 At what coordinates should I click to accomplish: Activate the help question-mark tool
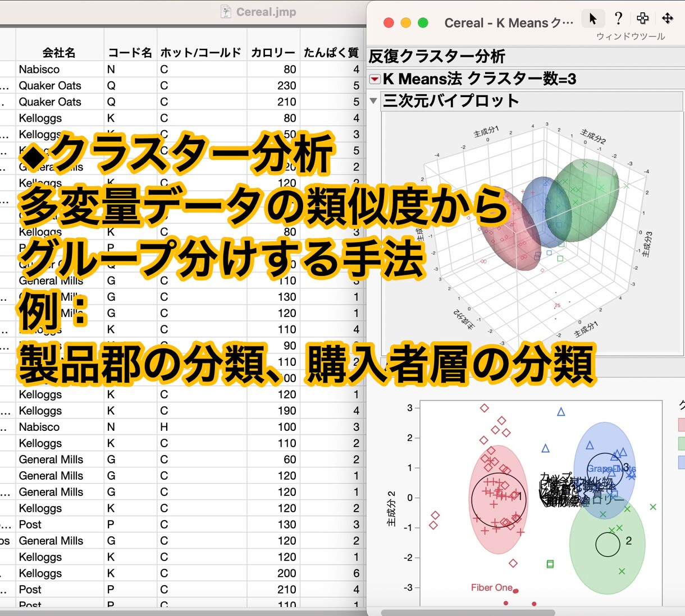coord(618,19)
